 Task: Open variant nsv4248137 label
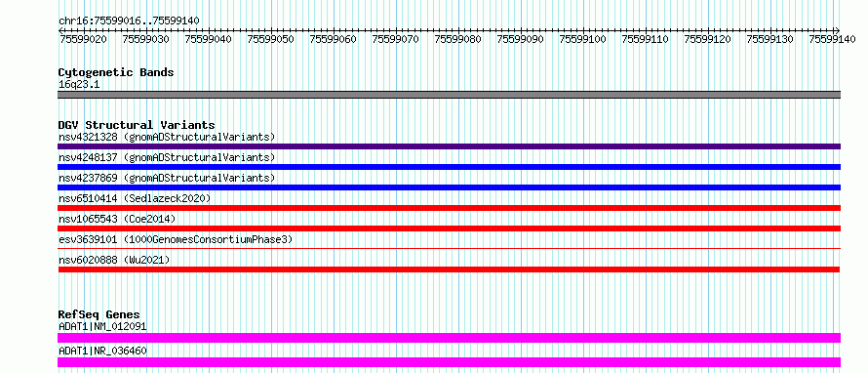tap(167, 157)
